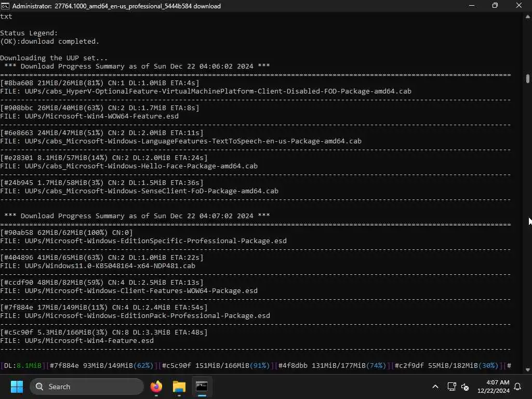Open the clock showing 4:07 AM
This screenshot has width=532, height=399.
point(494,387)
